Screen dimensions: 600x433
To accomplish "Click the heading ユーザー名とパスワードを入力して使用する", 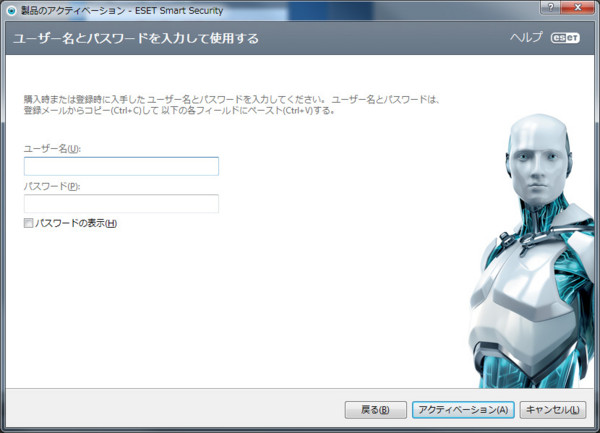I will pyautogui.click(x=136, y=38).
